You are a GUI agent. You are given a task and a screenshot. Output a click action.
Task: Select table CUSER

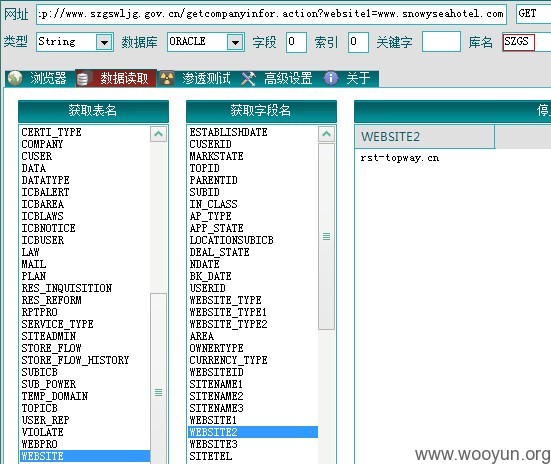click(37, 156)
